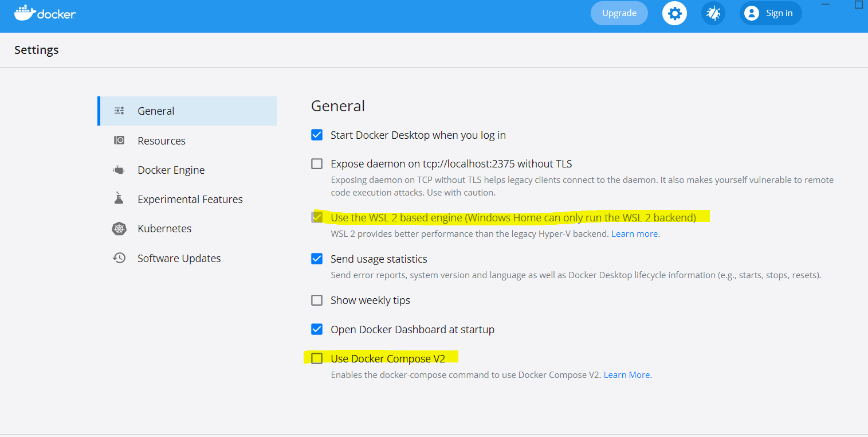Click the 'Show weekly tips' label
The image size is (868, 437).
point(370,301)
